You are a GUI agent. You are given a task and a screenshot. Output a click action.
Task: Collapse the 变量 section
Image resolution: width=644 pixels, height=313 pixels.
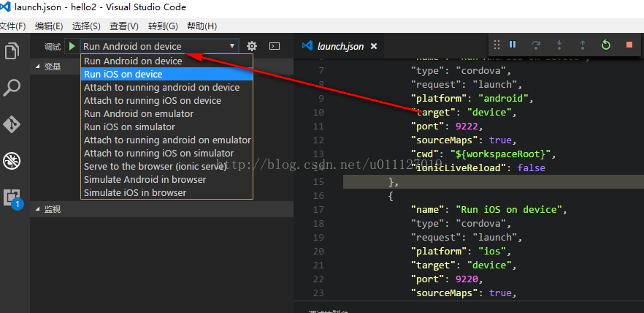coord(162,67)
